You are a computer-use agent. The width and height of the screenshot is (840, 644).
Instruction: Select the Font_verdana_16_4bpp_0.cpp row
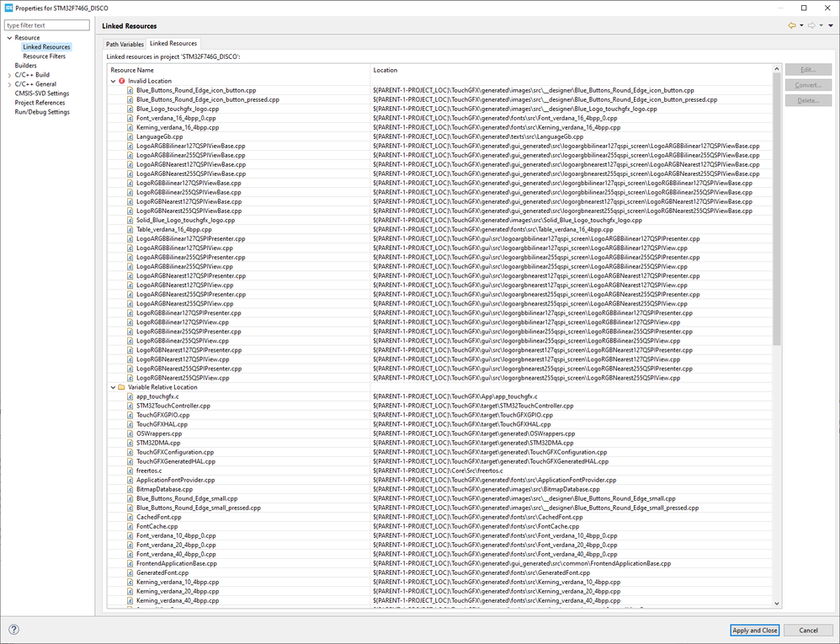pos(440,118)
